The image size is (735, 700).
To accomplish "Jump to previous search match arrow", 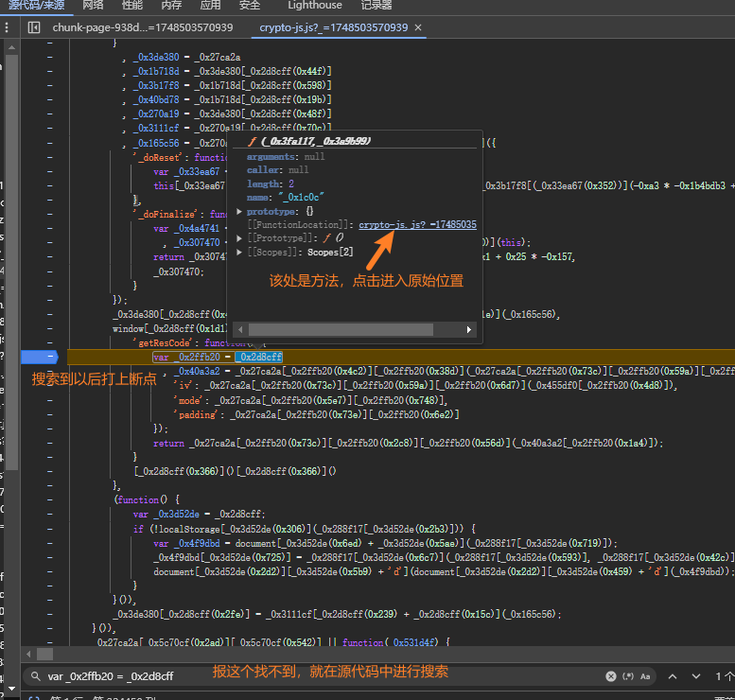I will point(673,676).
